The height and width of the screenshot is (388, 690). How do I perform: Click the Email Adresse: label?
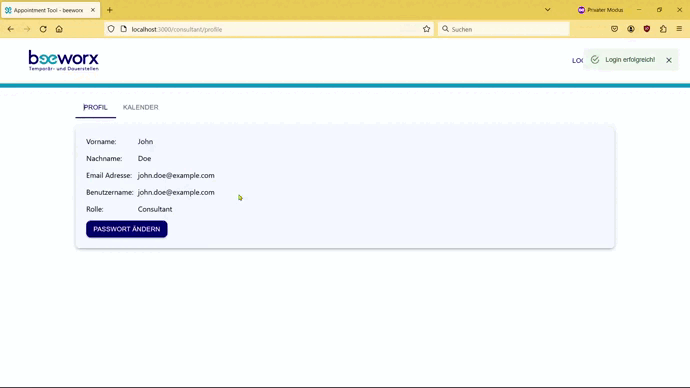click(x=109, y=175)
